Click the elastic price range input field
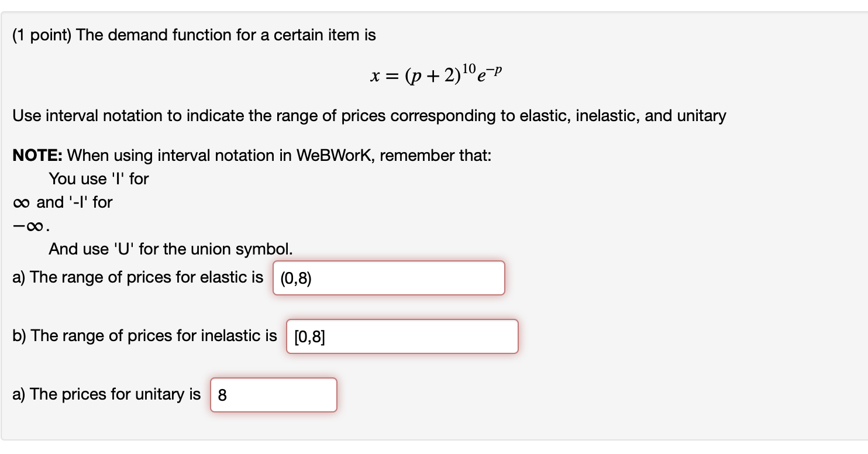The height and width of the screenshot is (454, 868). (x=388, y=278)
